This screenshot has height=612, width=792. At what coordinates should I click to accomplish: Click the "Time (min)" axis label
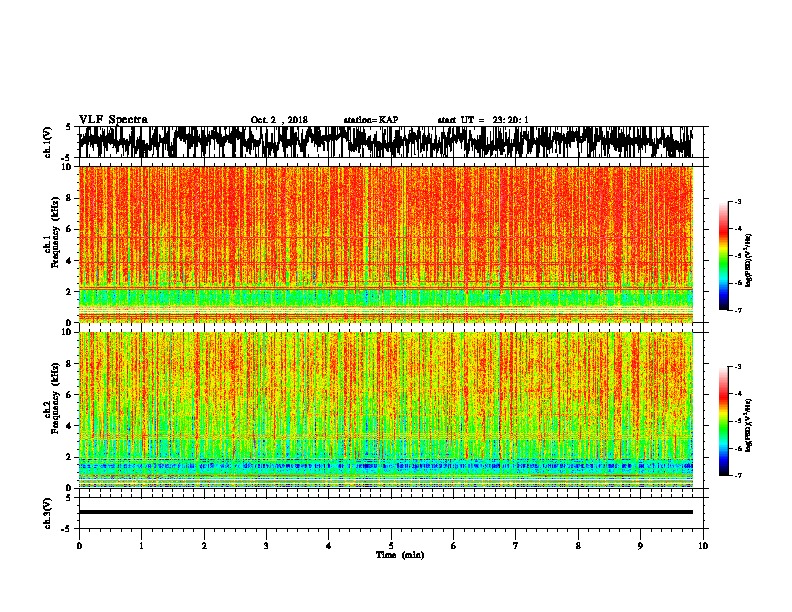coord(400,555)
